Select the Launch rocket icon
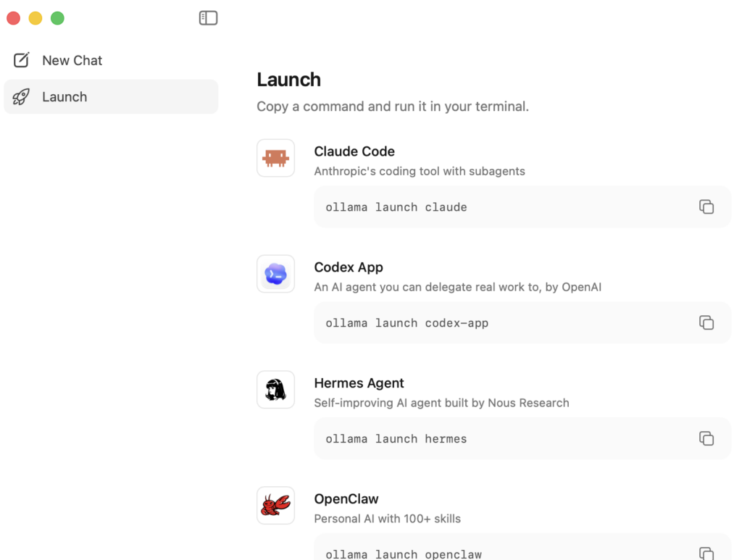This screenshot has height=560, width=742. (x=21, y=97)
